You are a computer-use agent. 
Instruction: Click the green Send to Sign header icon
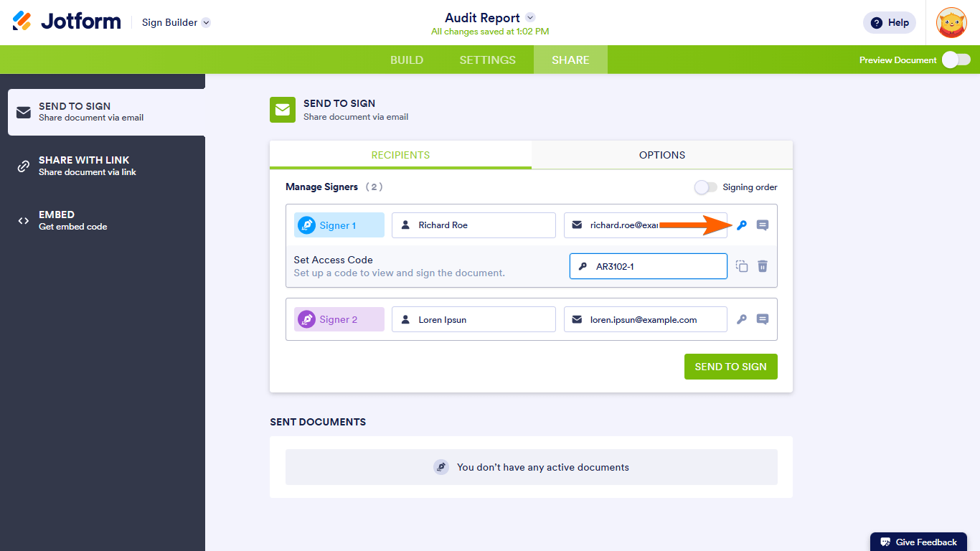click(x=283, y=110)
